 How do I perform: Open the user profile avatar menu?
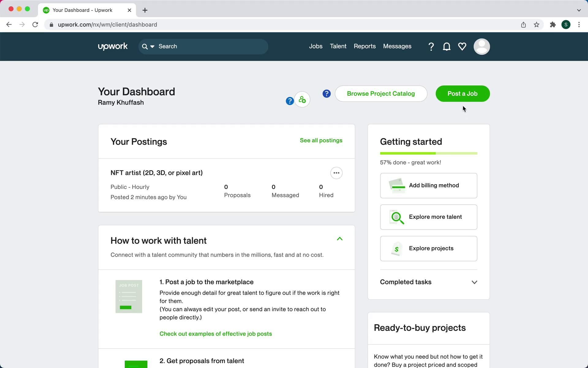(481, 47)
